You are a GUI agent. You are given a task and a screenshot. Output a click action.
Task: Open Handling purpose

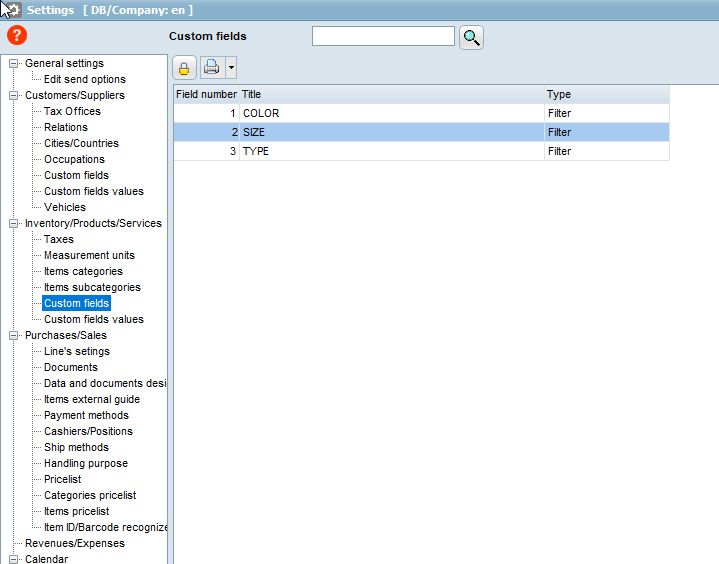(x=86, y=464)
